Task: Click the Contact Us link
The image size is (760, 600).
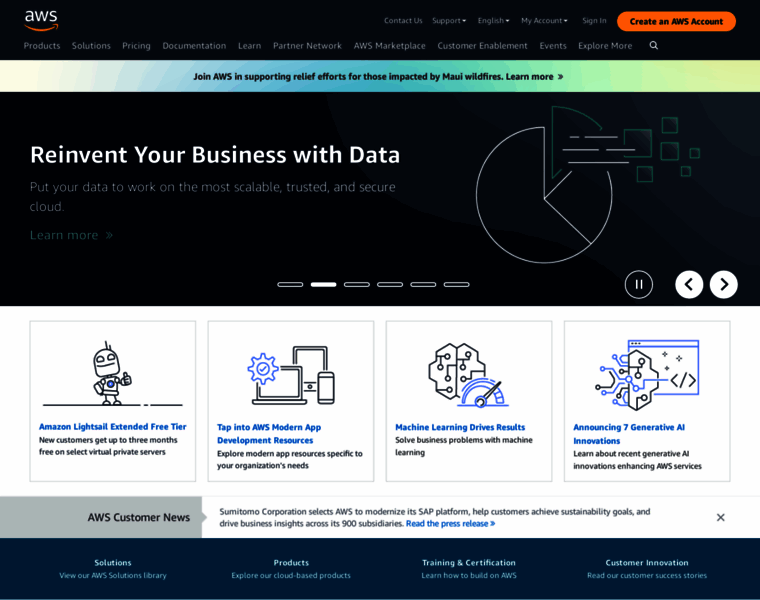Action: click(403, 21)
